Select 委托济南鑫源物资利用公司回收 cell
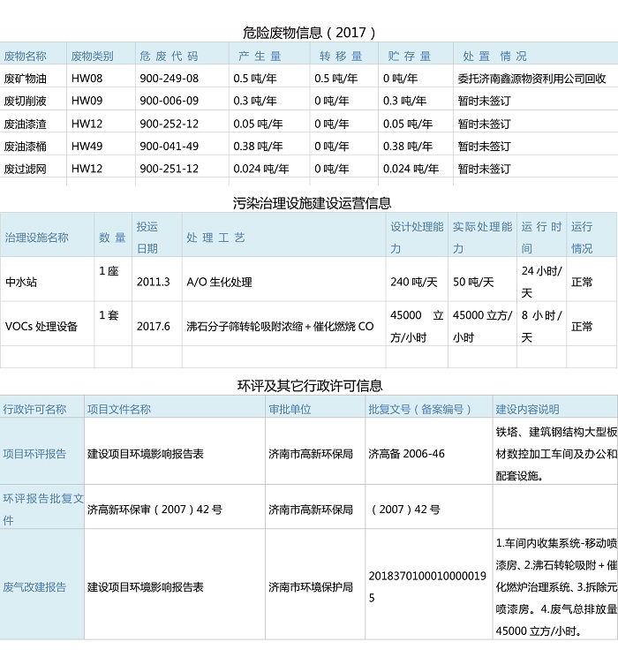618x672 pixels. pyautogui.click(x=531, y=78)
